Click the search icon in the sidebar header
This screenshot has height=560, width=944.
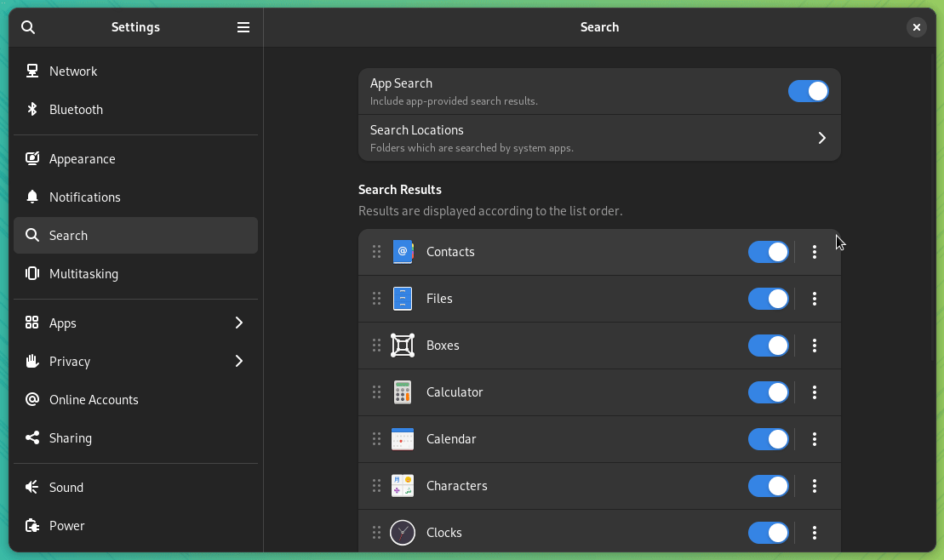pos(28,26)
